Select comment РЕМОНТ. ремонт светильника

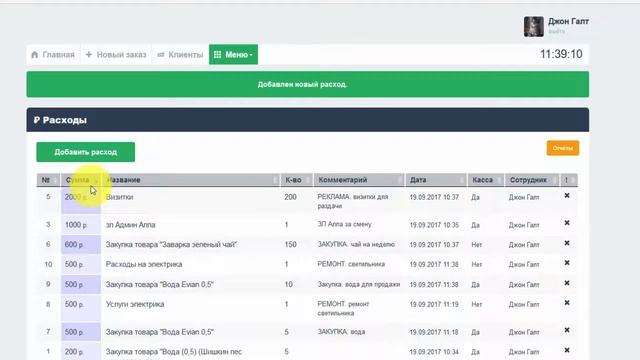click(x=343, y=309)
